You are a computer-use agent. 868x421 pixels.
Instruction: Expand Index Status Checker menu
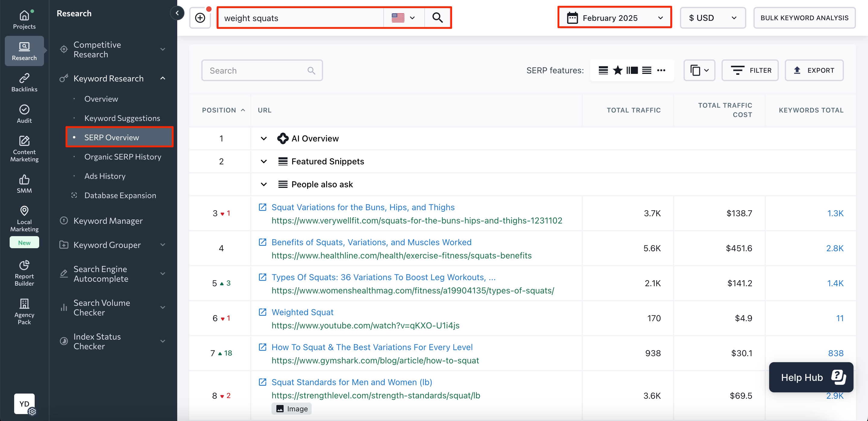[x=163, y=341]
